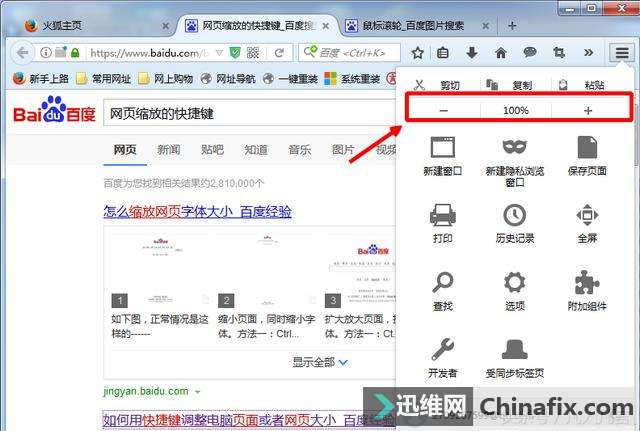The image size is (640, 431).
Task: Expand 显示全部 (show all) chevron
Action: tap(343, 362)
